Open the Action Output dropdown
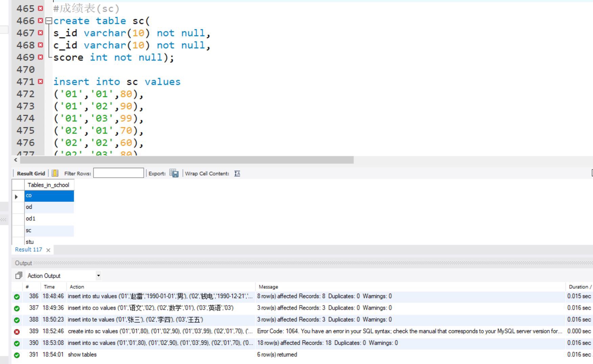Viewport: 593px width, 364px height. click(x=98, y=276)
